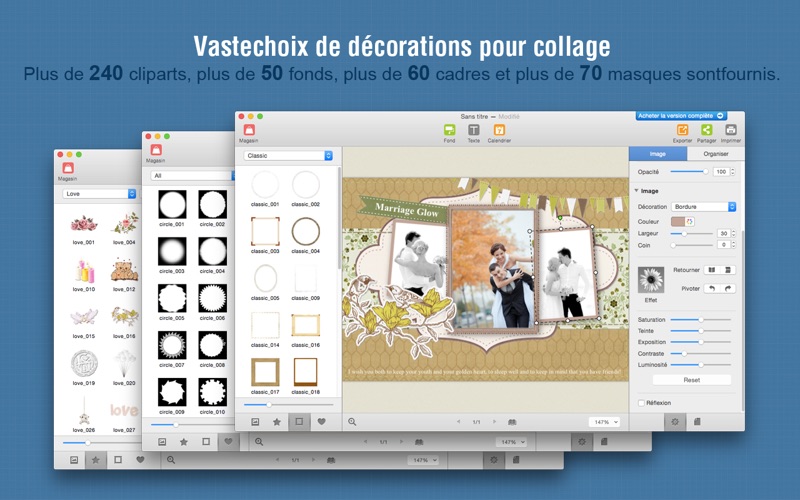
Task: Show masks heart icon in front window
Action: click(x=321, y=422)
